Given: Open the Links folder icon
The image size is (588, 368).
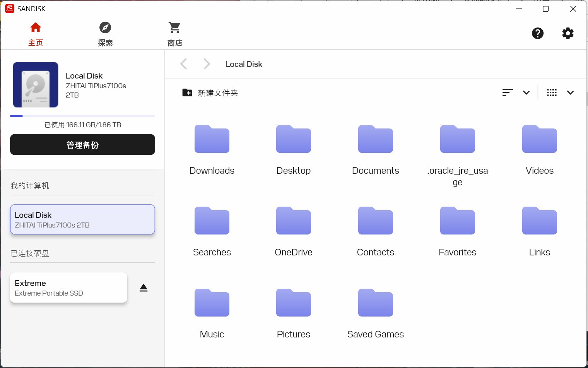Looking at the screenshot, I should [x=540, y=221].
